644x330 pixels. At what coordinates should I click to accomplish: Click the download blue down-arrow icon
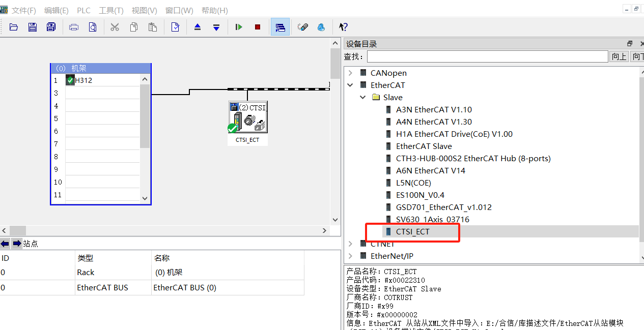click(x=216, y=27)
